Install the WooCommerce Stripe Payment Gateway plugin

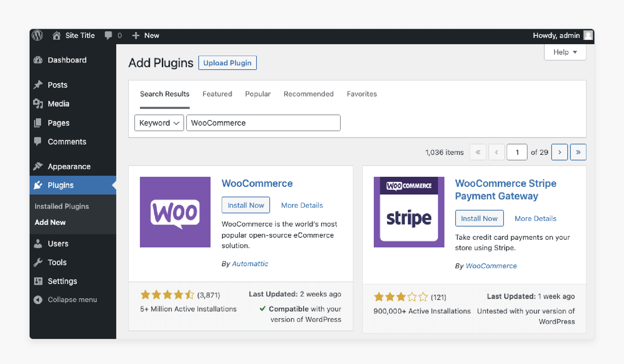(479, 219)
